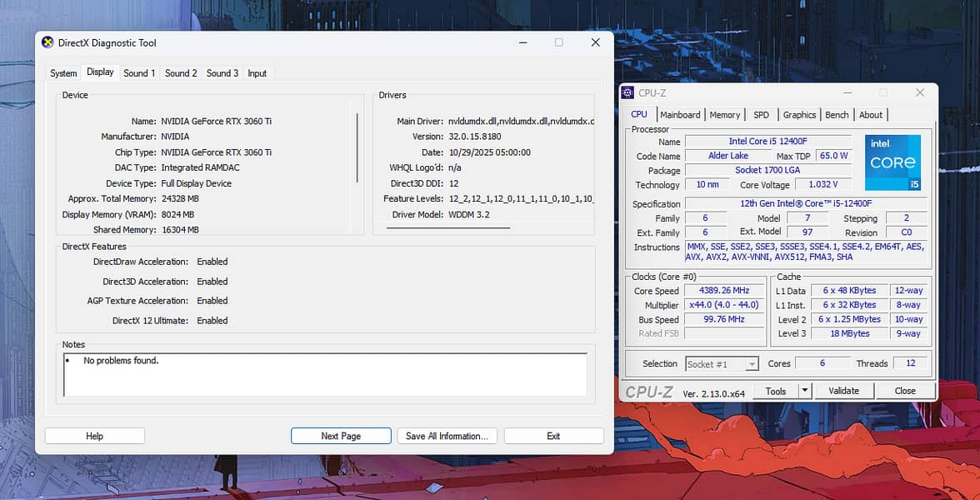This screenshot has width=980, height=500.
Task: Open the Tools dropdown arrow in CPU-Z
Action: point(805,391)
